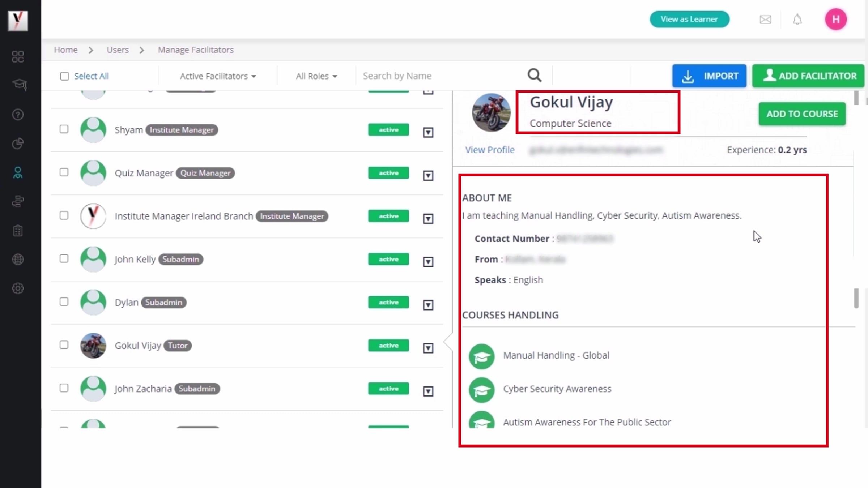Go to Users in the breadcrumb
This screenshot has height=488, width=868.
(x=118, y=50)
